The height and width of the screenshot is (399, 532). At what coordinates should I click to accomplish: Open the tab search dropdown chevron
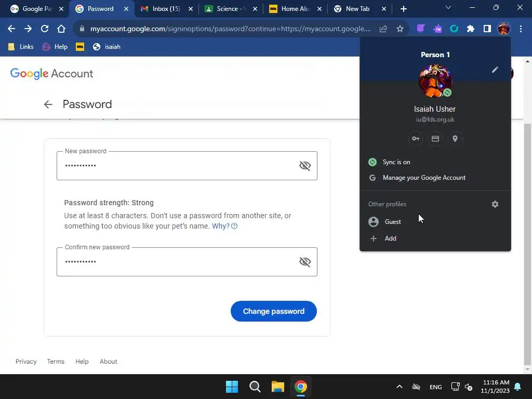coord(448,7)
